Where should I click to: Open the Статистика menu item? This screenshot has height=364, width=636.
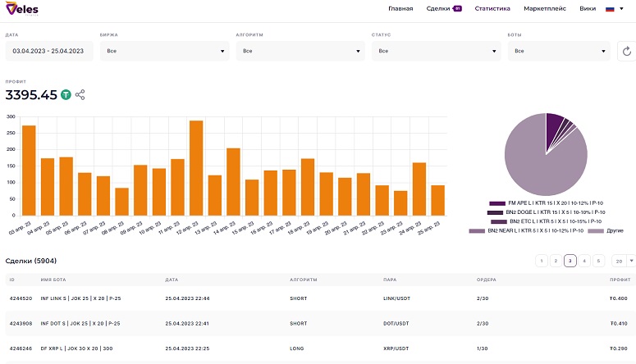pyautogui.click(x=492, y=8)
